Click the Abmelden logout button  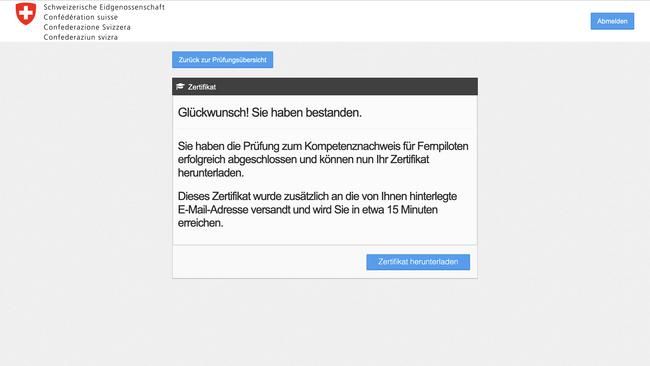click(612, 21)
